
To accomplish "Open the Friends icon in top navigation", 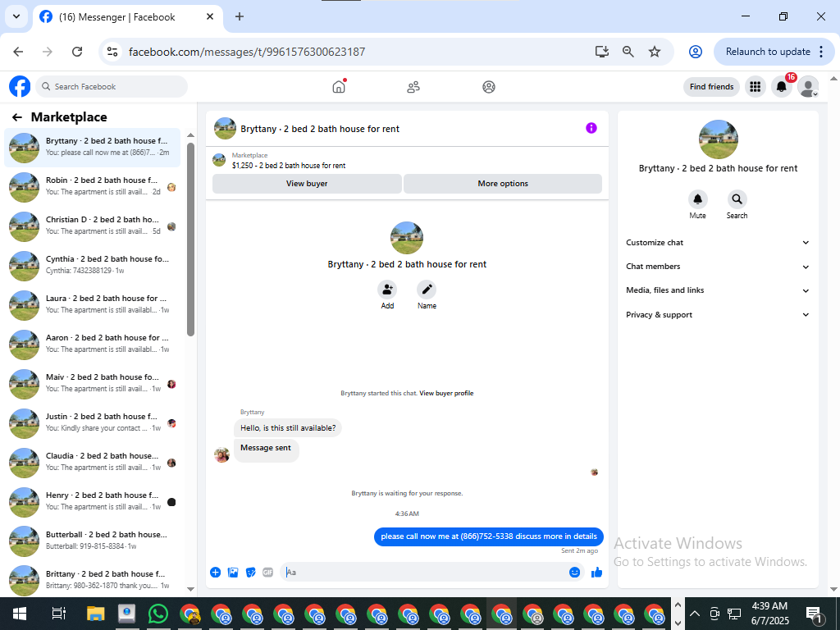I will point(413,87).
